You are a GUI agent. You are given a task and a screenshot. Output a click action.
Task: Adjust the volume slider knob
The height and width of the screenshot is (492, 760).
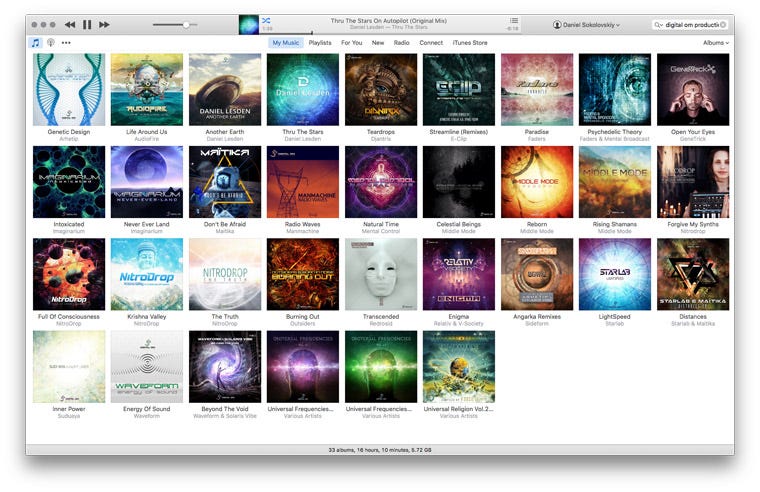pyautogui.click(x=186, y=24)
